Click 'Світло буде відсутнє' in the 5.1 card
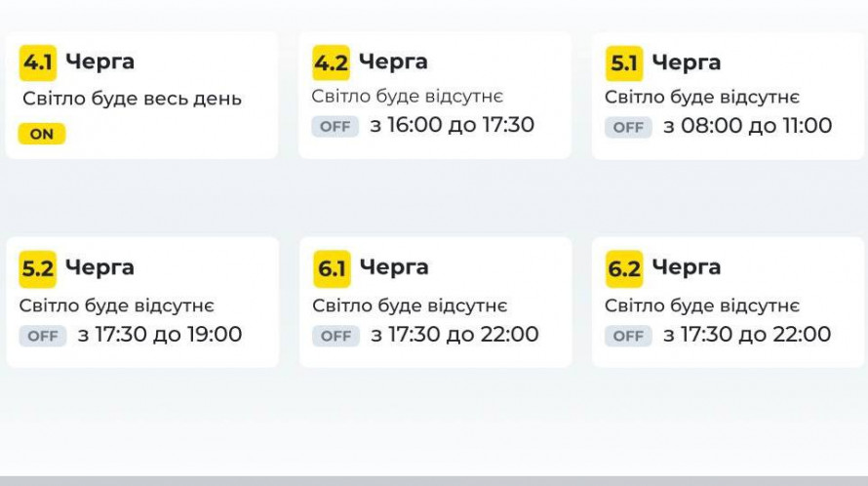This screenshot has height=486, width=868. [702, 97]
